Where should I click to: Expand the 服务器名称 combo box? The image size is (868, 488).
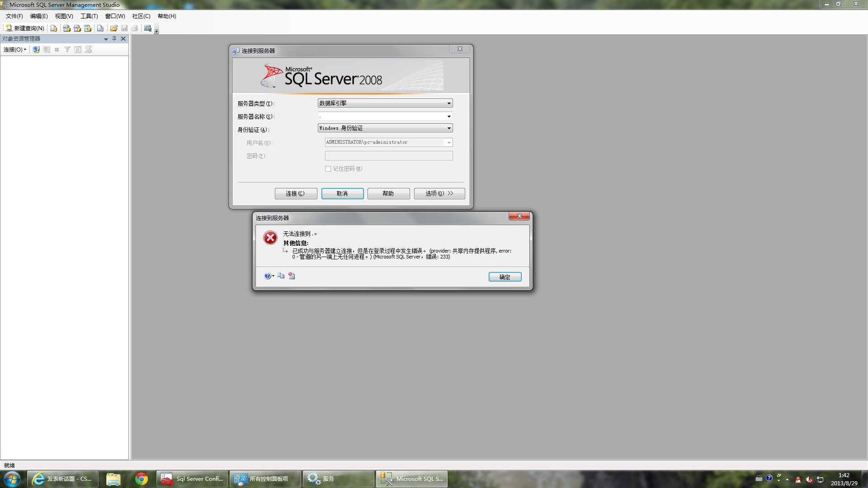point(448,117)
